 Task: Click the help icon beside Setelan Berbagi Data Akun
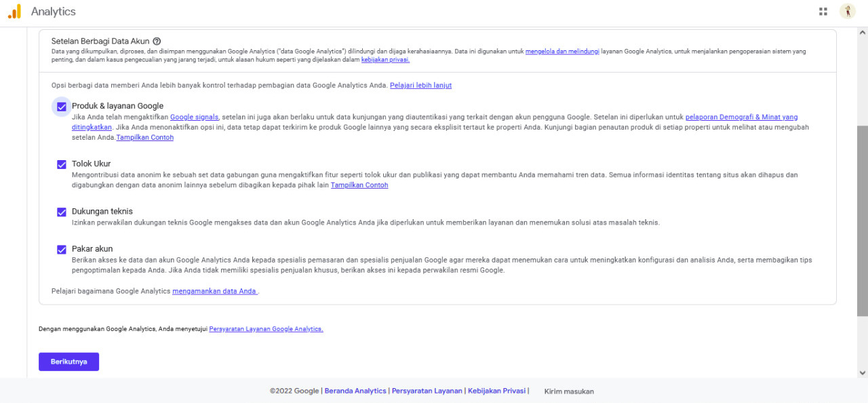(x=157, y=41)
